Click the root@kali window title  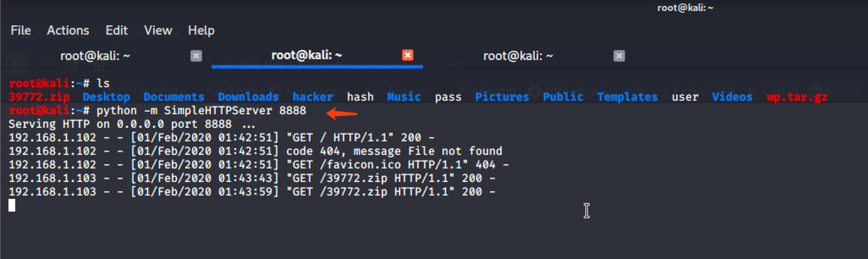tap(685, 8)
